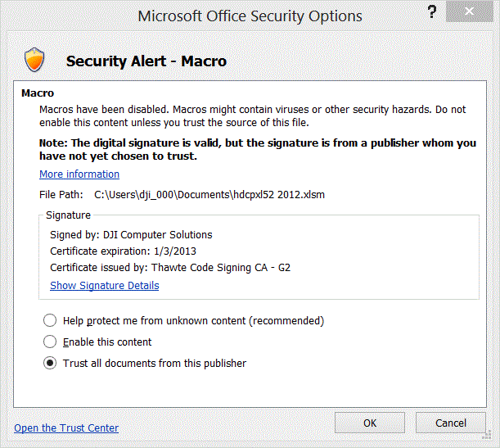The image size is (500, 448).
Task: Close the Security Options dialog
Action: pos(469,11)
